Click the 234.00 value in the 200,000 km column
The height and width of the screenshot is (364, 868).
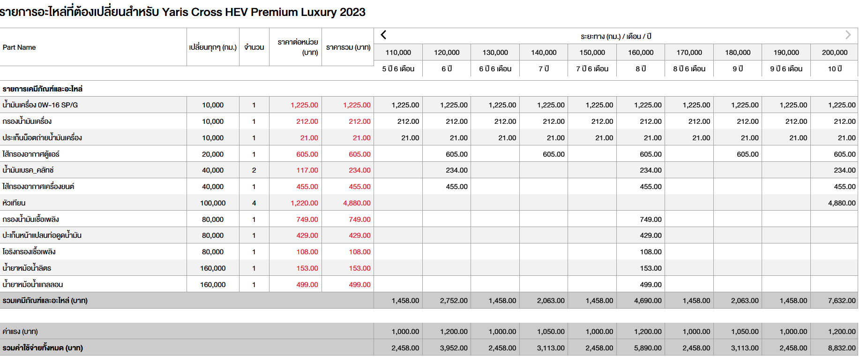845,170
